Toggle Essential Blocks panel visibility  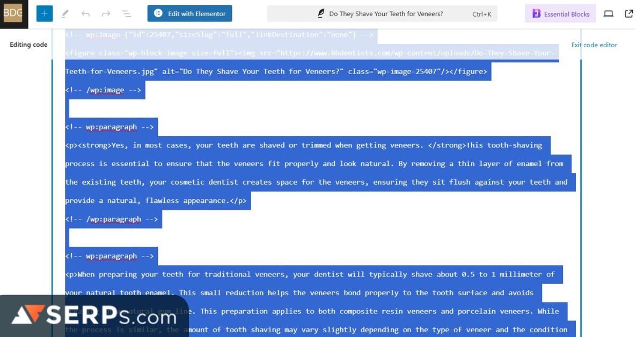[560, 13]
